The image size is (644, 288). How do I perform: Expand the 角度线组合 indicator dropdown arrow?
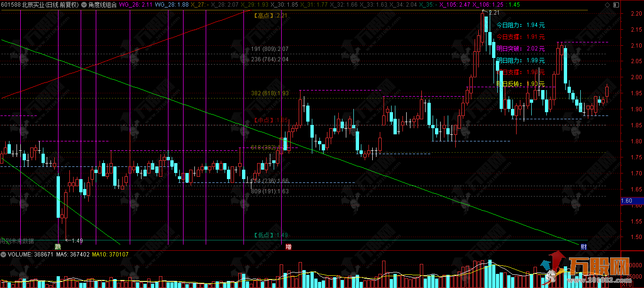(x=84, y=5)
